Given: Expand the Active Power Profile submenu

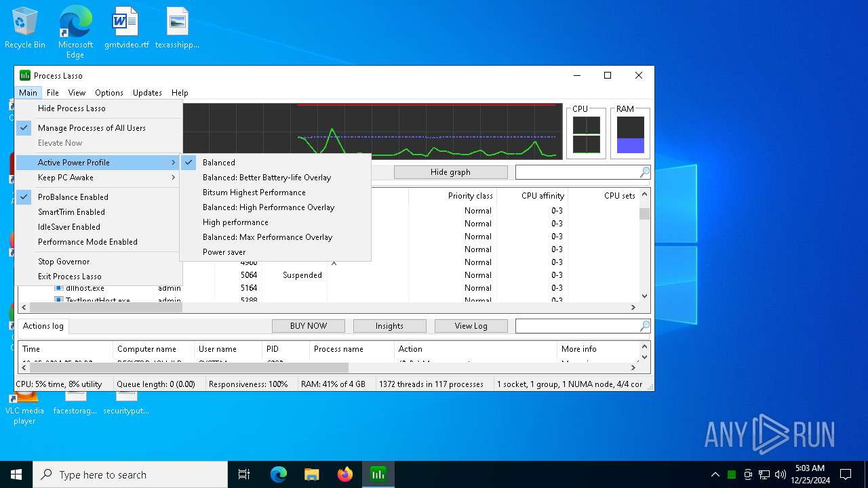Looking at the screenshot, I should (99, 163).
